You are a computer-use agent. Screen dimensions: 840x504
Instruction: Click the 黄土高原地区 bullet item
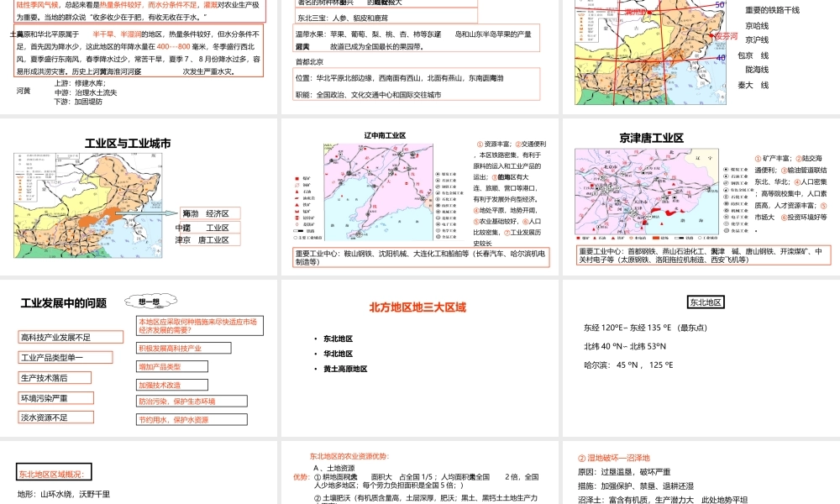point(345,369)
